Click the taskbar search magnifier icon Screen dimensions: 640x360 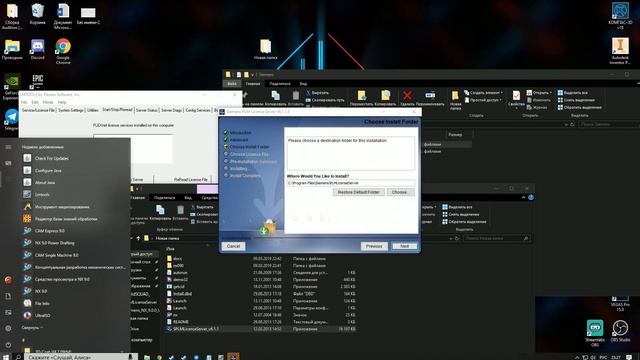(x=18, y=357)
